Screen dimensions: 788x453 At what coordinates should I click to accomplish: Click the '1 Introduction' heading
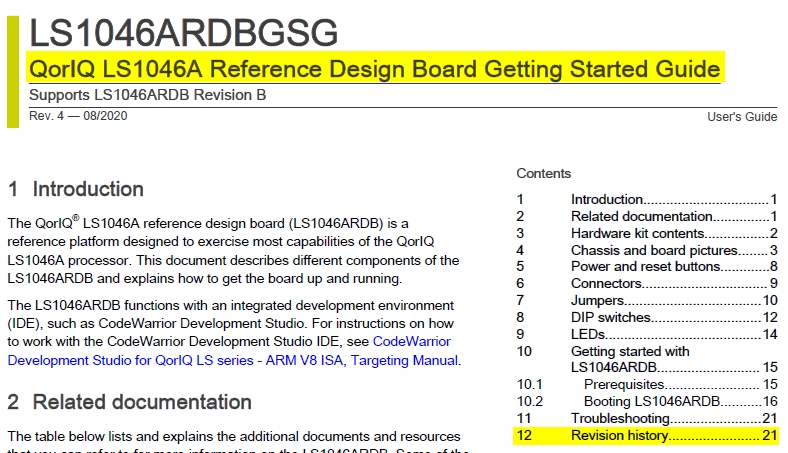pos(76,190)
